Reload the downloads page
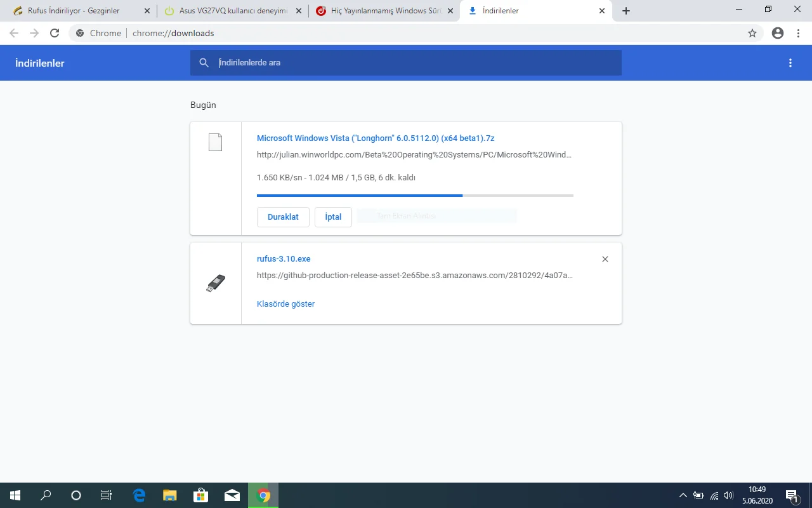 coord(55,33)
